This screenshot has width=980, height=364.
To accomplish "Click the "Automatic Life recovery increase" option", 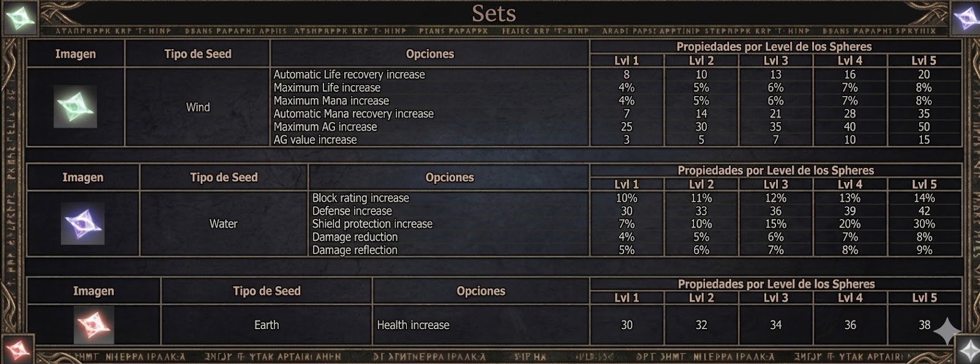I will coord(349,74).
